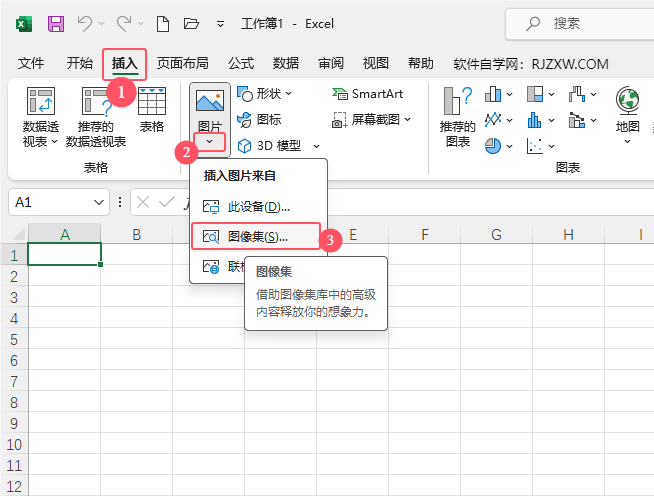Viewport: 654px width, 496px height.
Task: Open the Name Box dropdown arrow
Action: coord(99,202)
